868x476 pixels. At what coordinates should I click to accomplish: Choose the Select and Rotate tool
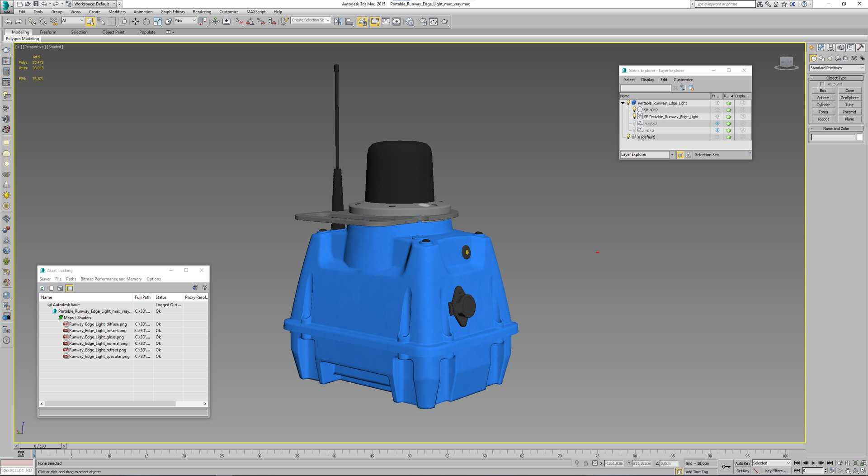[x=146, y=21]
